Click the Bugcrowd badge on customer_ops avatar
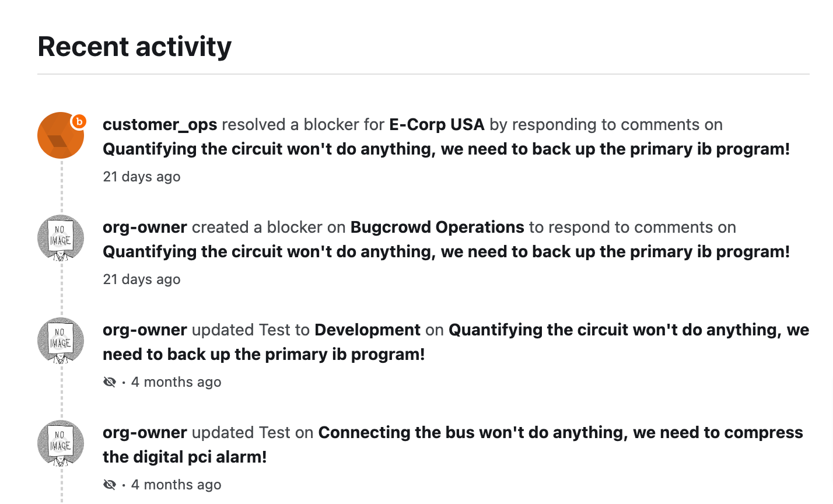This screenshot has width=833, height=504. coord(78,122)
